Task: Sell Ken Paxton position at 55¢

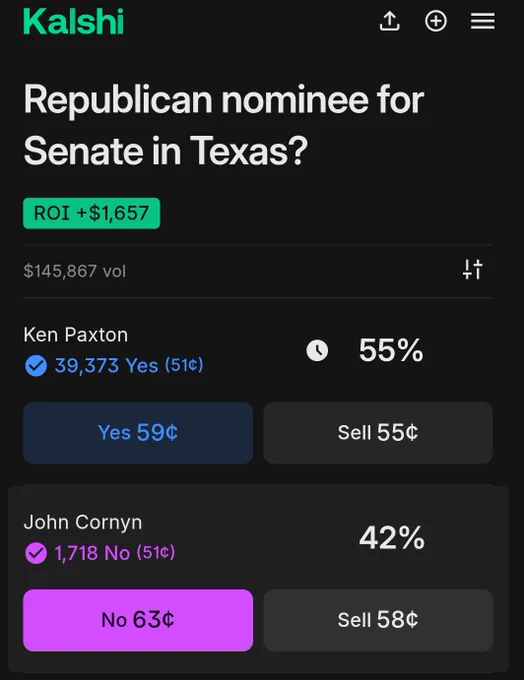Action: click(x=378, y=432)
